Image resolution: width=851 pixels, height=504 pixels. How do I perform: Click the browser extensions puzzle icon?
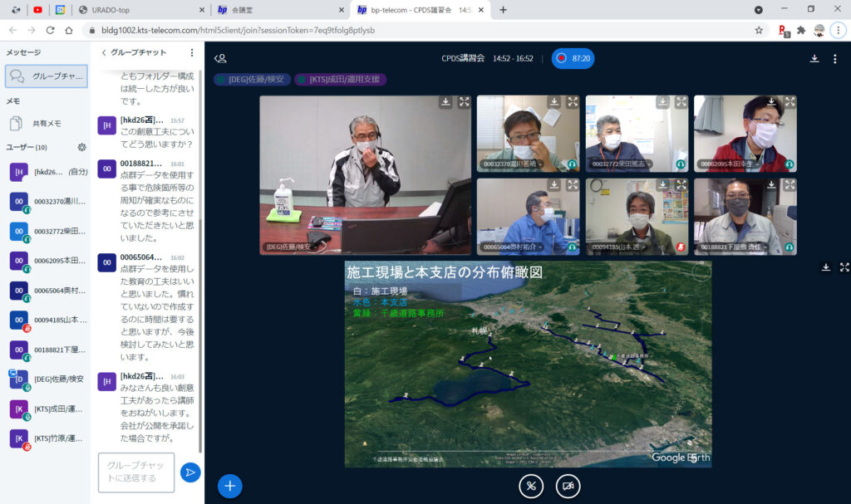[x=801, y=30]
